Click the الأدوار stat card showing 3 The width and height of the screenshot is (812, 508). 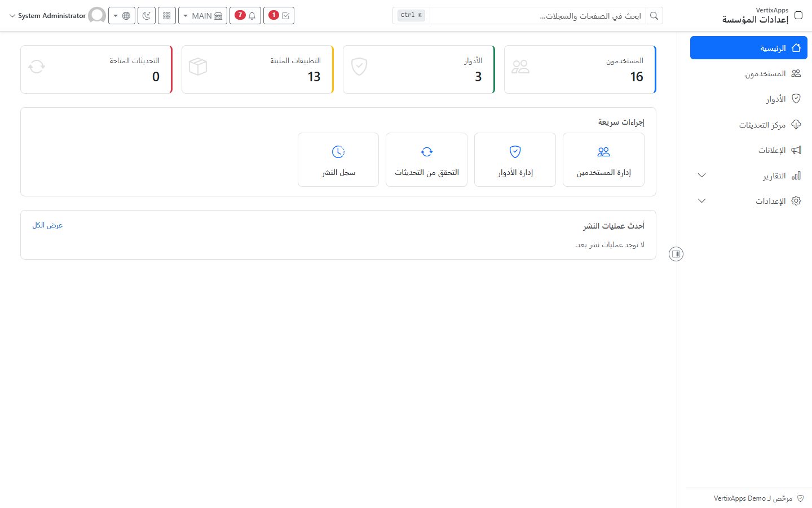pyautogui.click(x=419, y=69)
